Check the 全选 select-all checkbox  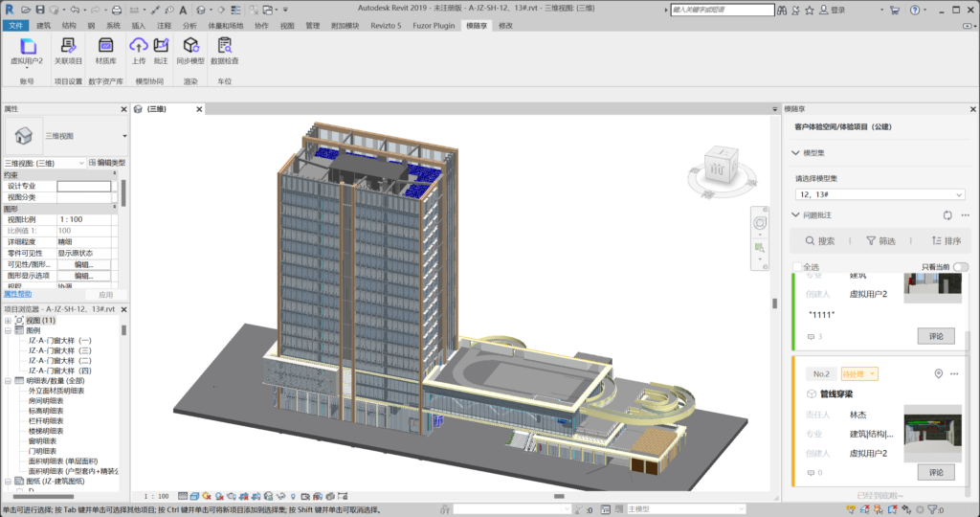click(798, 267)
